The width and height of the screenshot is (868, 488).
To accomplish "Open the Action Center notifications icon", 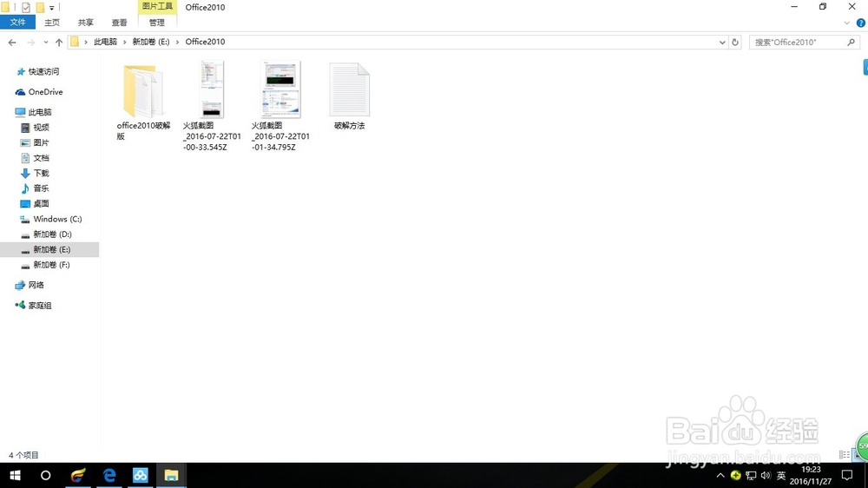I will pos(847,475).
